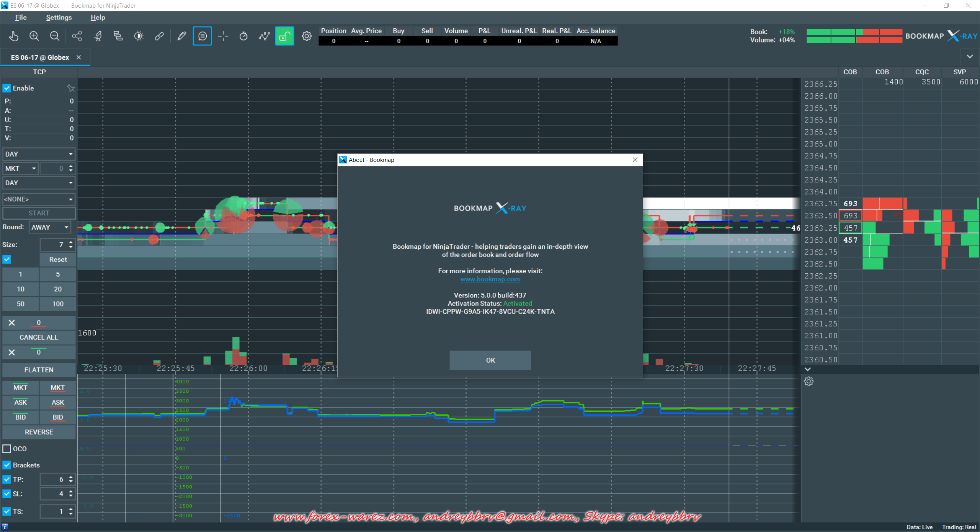Open the <NONE> dropdown
This screenshot has width=980, height=532.
38,199
